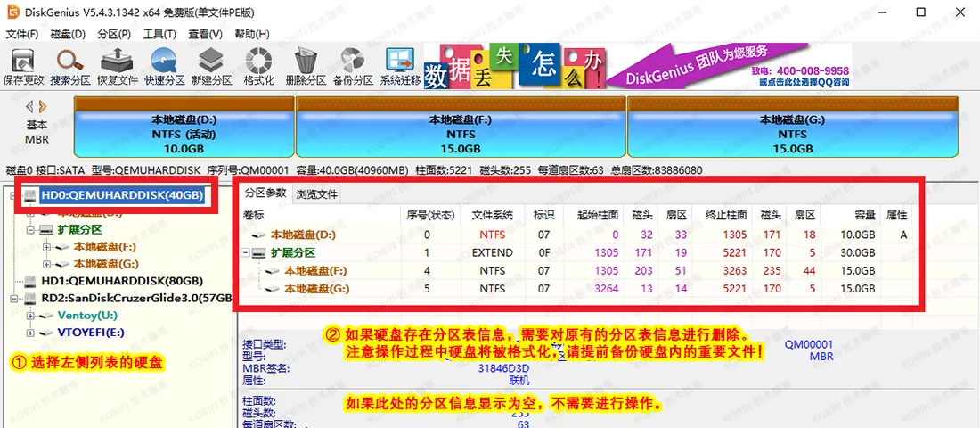Image resolution: width=980 pixels, height=428 pixels.
Task: Click the HD0 hard disk icon in tree
Action: [x=30, y=195]
